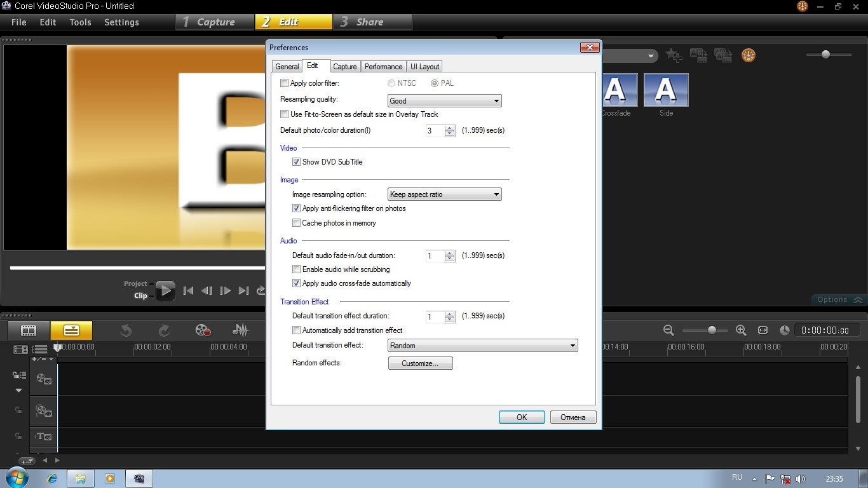The image size is (868, 488).
Task: Switch to Storyboard view in the timeline
Action: pos(29,330)
